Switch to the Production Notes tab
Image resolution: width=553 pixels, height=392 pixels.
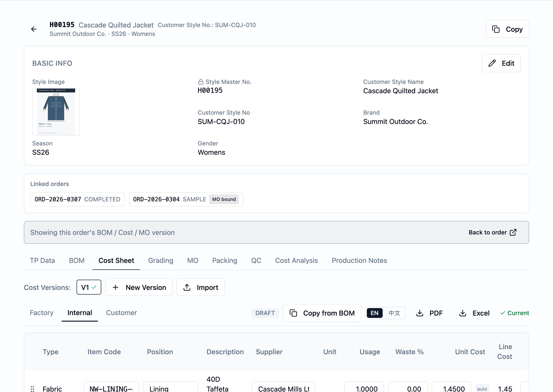point(359,261)
